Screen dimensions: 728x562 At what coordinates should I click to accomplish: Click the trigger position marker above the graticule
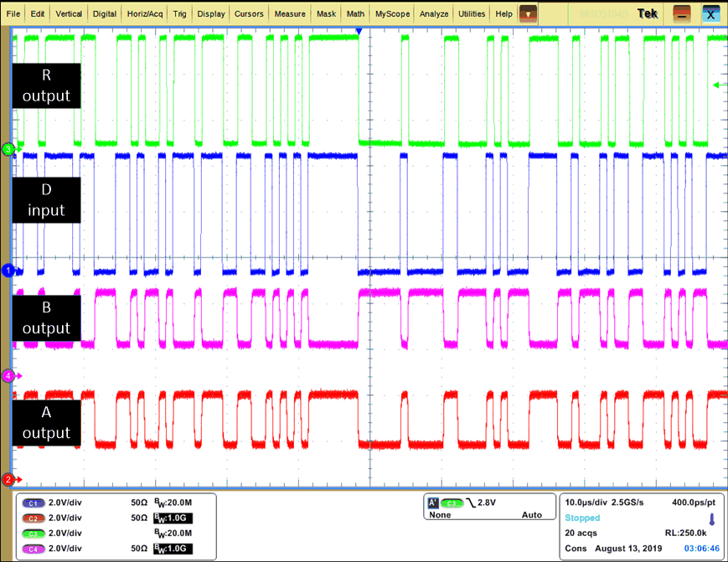pos(359,30)
